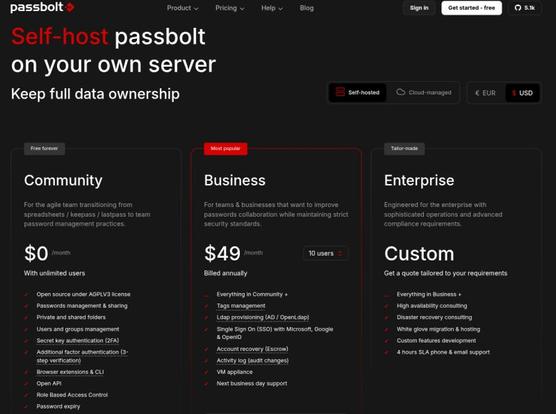Open the 10 users selector
Image resolution: width=556 pixels, height=414 pixels.
tap(325, 253)
